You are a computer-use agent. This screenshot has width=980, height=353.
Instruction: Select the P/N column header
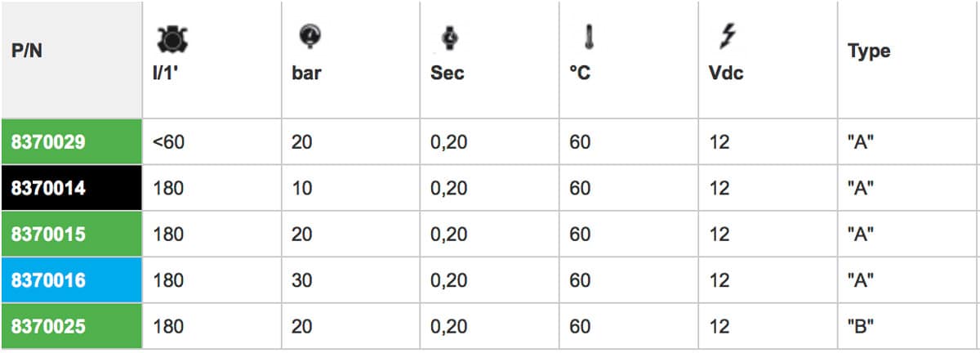click(26, 51)
